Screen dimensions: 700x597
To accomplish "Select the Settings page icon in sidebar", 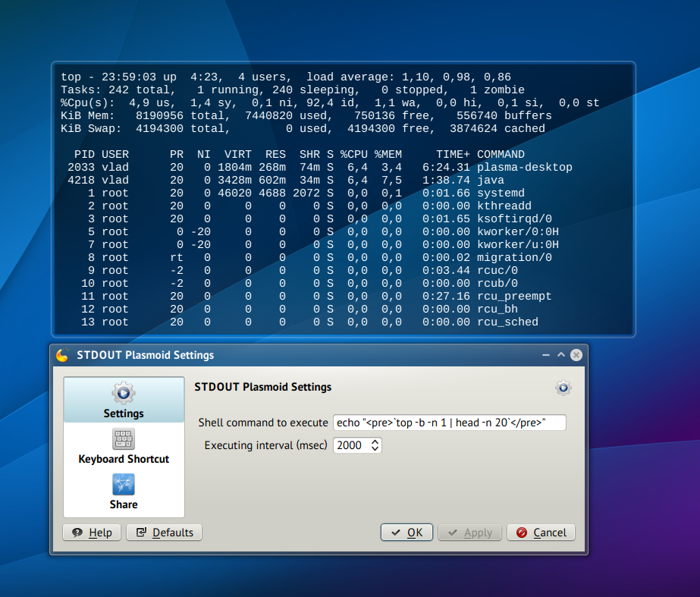I will pos(124,393).
